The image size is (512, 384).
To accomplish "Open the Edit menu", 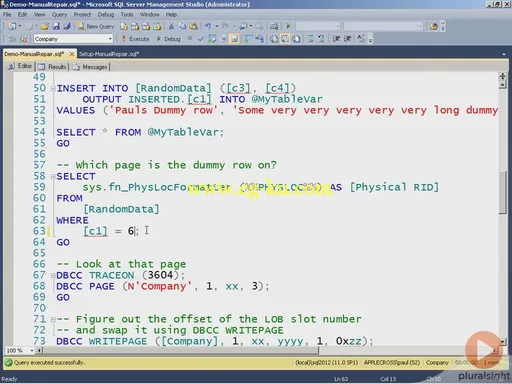I will [22, 15].
